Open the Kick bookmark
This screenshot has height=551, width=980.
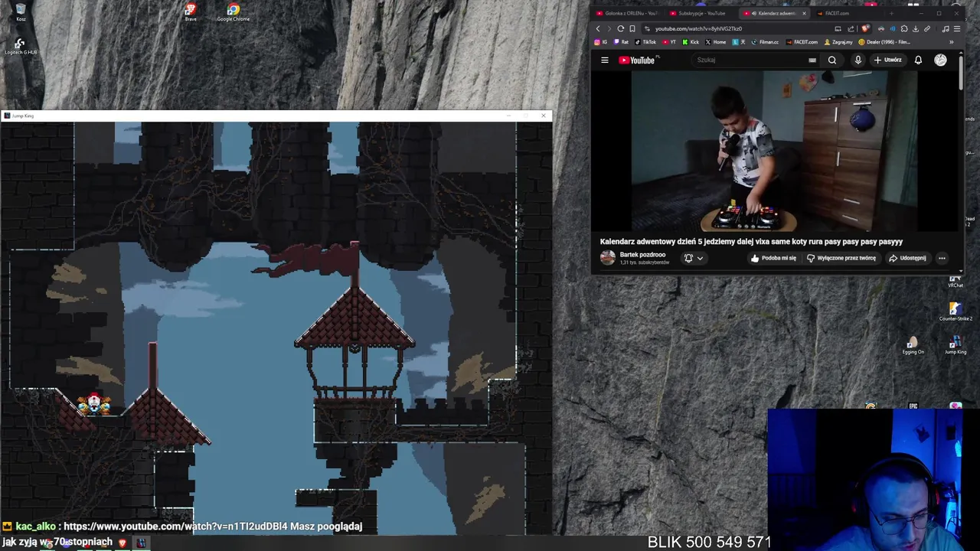[690, 42]
